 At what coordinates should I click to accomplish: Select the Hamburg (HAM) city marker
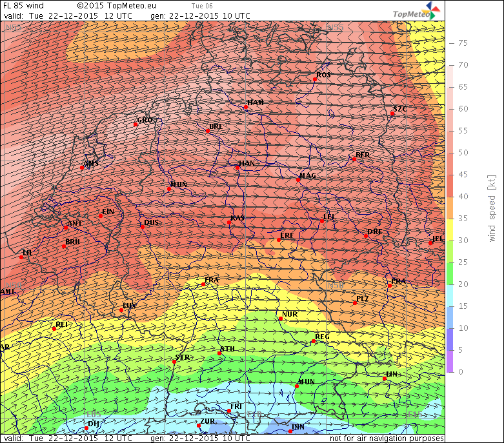[x=246, y=108]
